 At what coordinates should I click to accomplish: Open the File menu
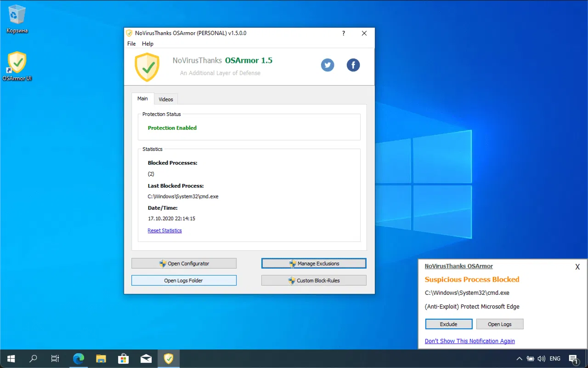pos(131,44)
